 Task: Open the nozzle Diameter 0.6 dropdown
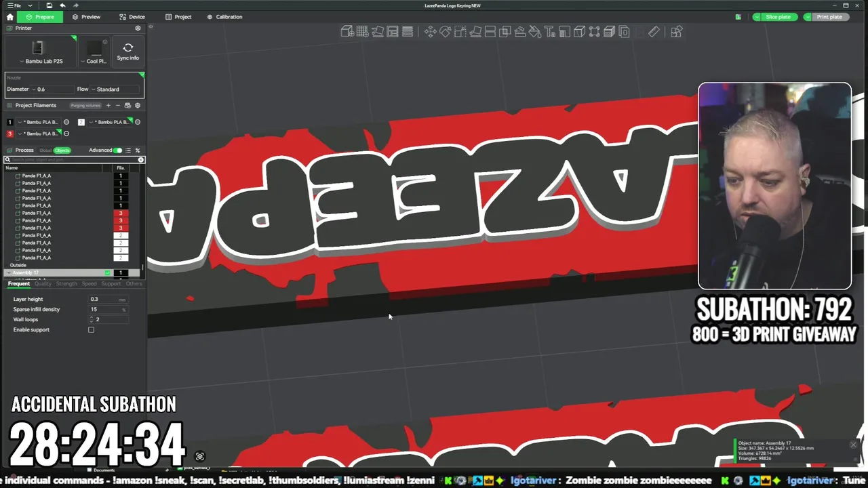[x=52, y=89]
